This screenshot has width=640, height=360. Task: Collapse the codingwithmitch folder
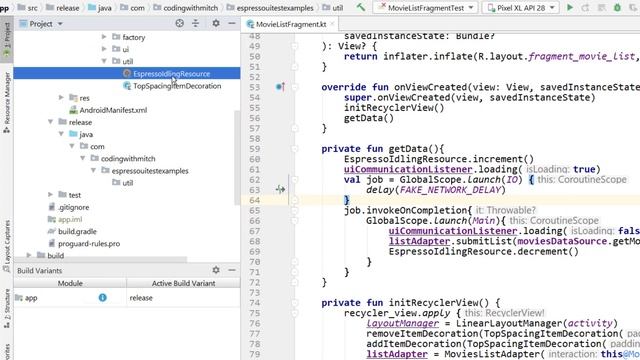pos(83,158)
